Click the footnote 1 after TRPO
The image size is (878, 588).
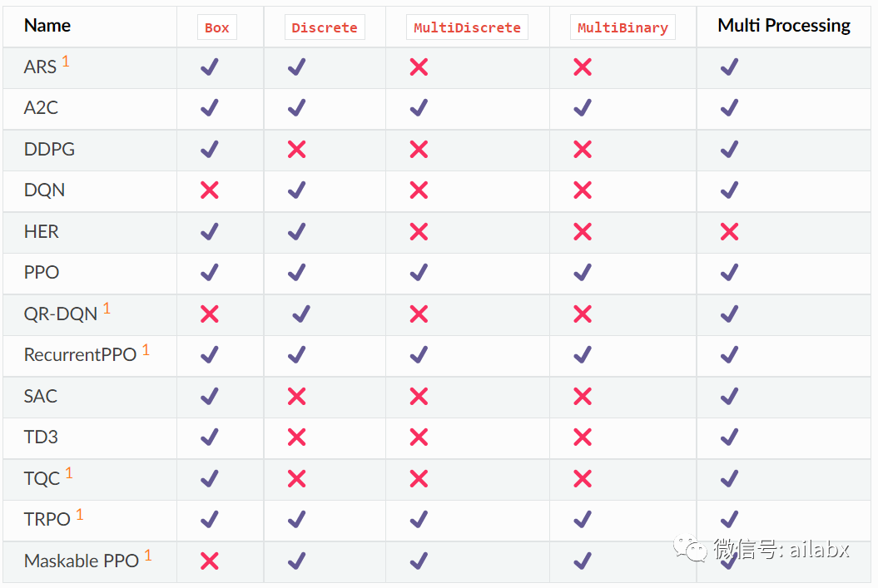[80, 514]
